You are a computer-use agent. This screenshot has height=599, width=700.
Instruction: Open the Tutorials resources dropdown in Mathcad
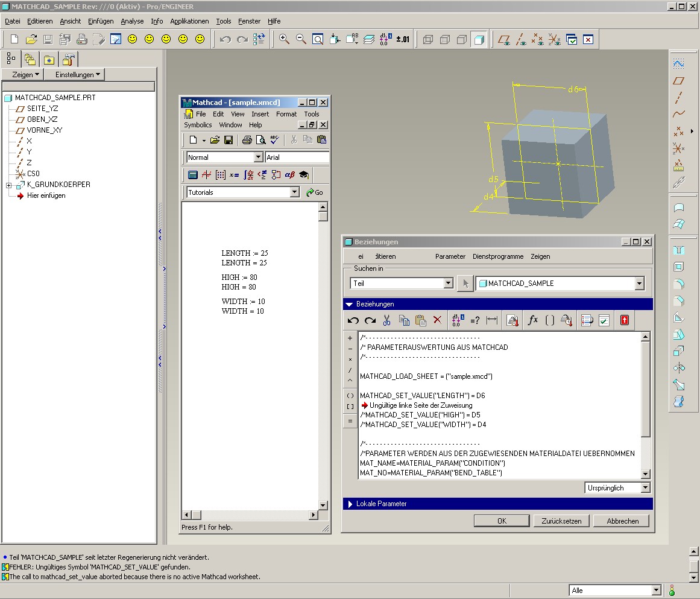coord(294,192)
